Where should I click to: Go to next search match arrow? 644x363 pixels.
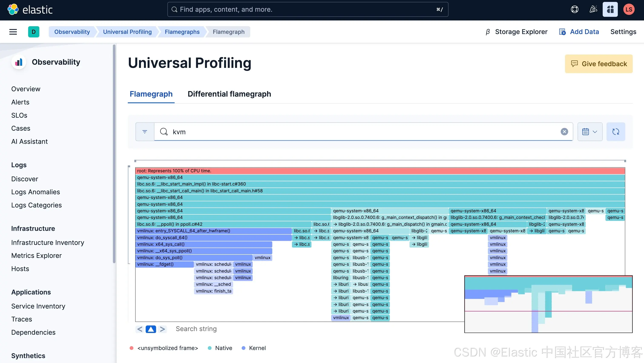[162, 329]
